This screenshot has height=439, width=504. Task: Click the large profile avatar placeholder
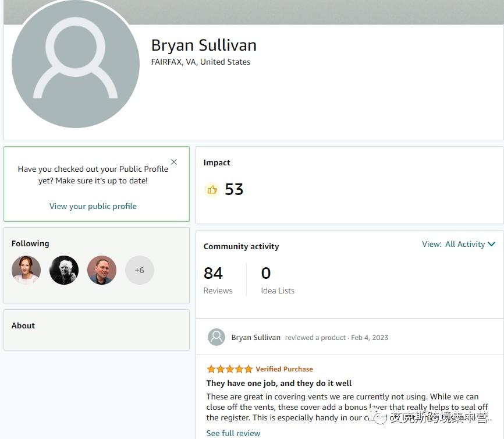[x=76, y=64]
